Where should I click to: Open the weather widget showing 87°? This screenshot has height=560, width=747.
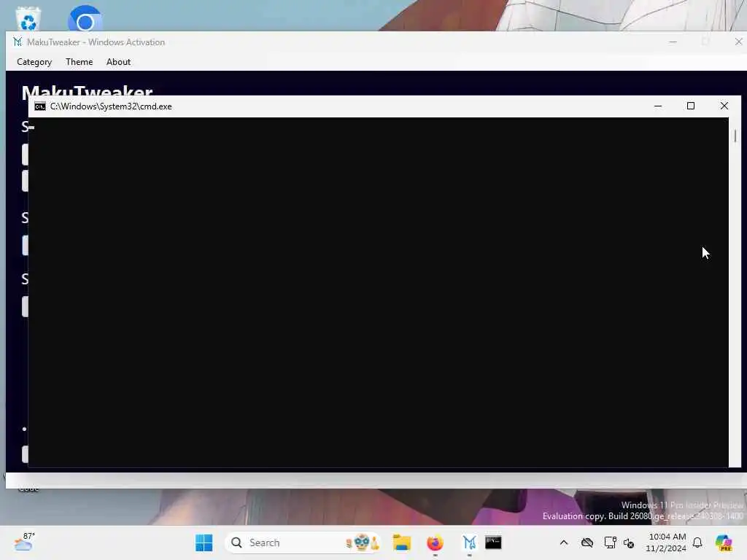tap(24, 542)
